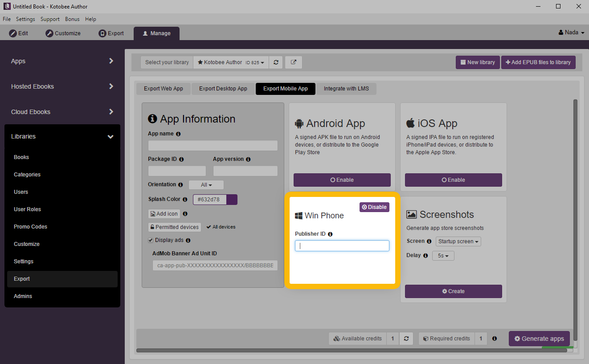Click the Kotobee Author title bar logo
Screen dimensions: 589x364
[x=7, y=6]
